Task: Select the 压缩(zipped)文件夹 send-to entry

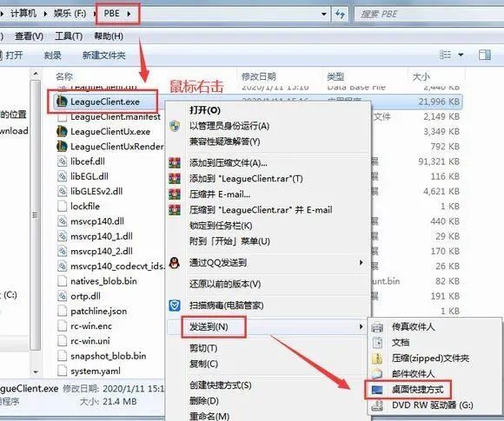Action: pyautogui.click(x=431, y=358)
